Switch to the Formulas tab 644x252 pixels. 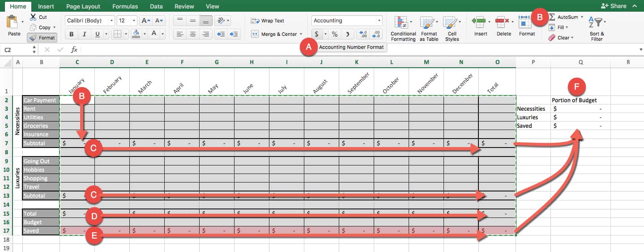pos(125,6)
